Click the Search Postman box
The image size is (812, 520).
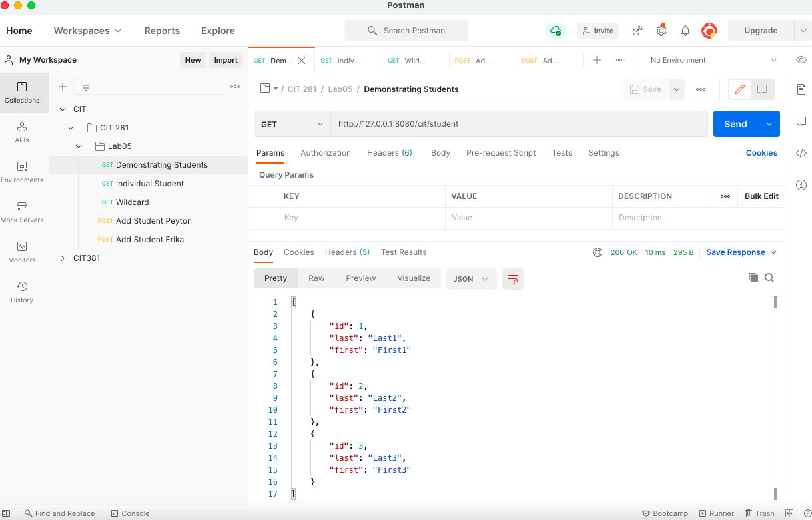(x=406, y=31)
